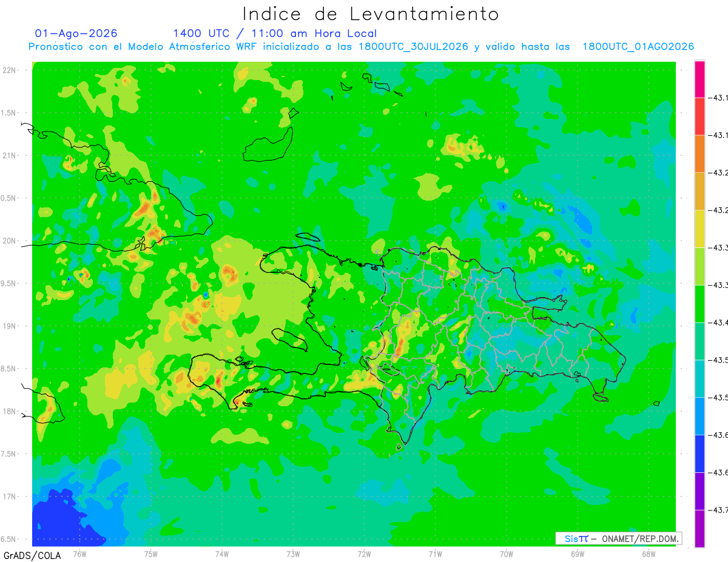Click the 69W longitude label
The height and width of the screenshot is (562, 728).
pos(577,554)
